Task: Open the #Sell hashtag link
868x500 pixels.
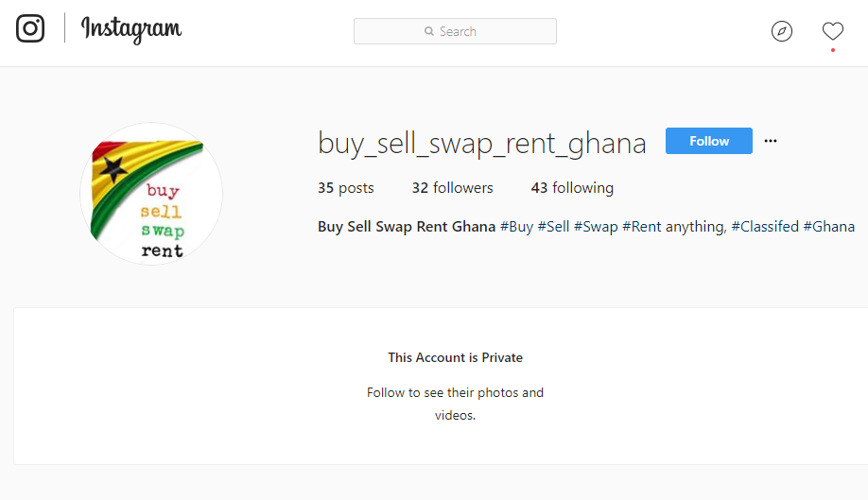Action: tap(553, 227)
